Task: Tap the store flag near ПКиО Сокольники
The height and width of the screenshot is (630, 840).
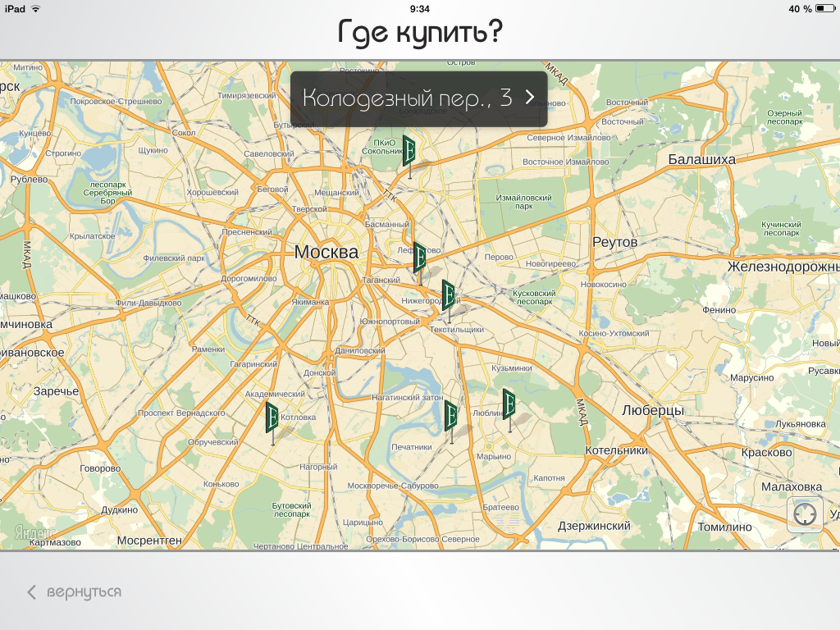Action: point(409,152)
